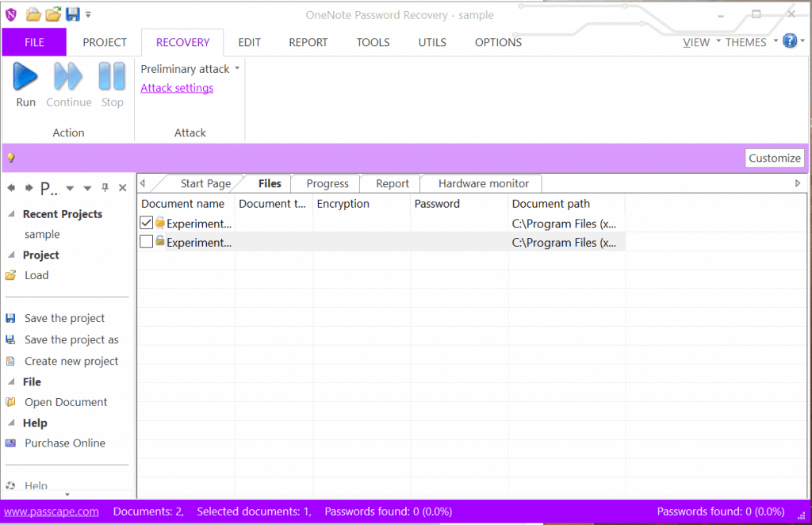Open the Preliminary attack dropdown
Image resolution: width=812 pixels, height=525 pixels.
(236, 68)
